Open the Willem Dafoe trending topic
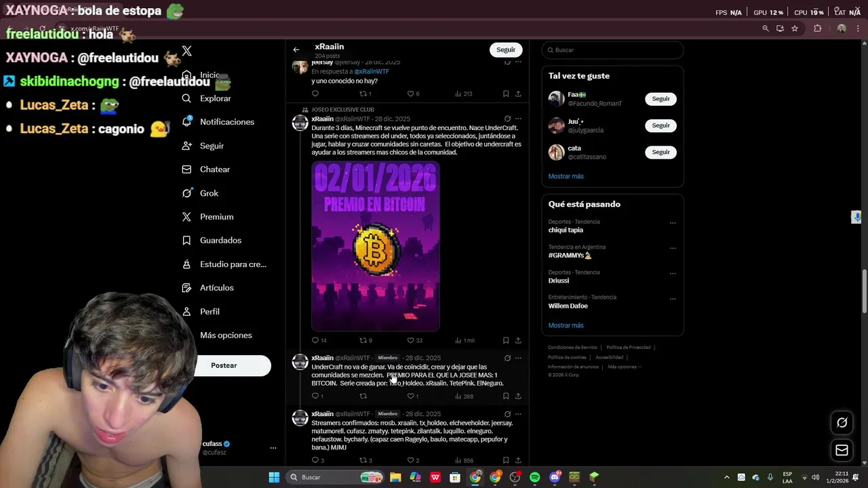Image resolution: width=868 pixels, height=488 pixels. click(x=568, y=306)
